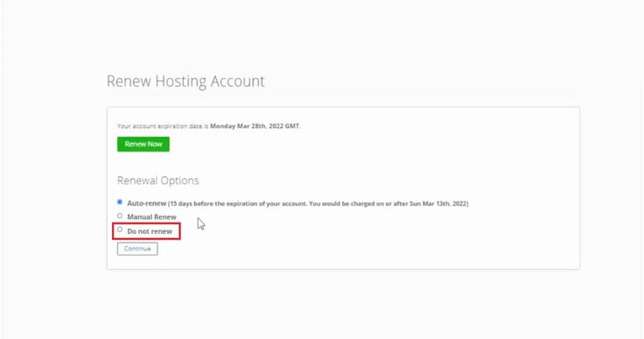Viewport: 644px width, 339px height.
Task: Click the green Renew Now button
Action: pos(143,144)
